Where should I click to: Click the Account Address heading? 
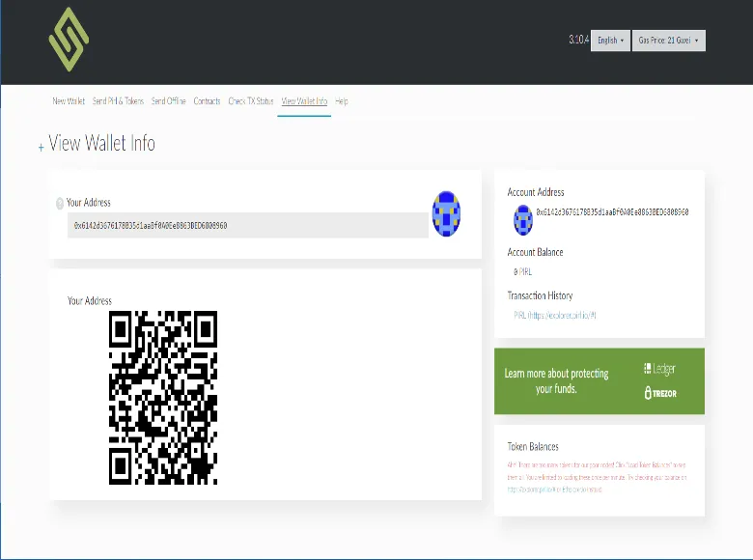pos(536,192)
